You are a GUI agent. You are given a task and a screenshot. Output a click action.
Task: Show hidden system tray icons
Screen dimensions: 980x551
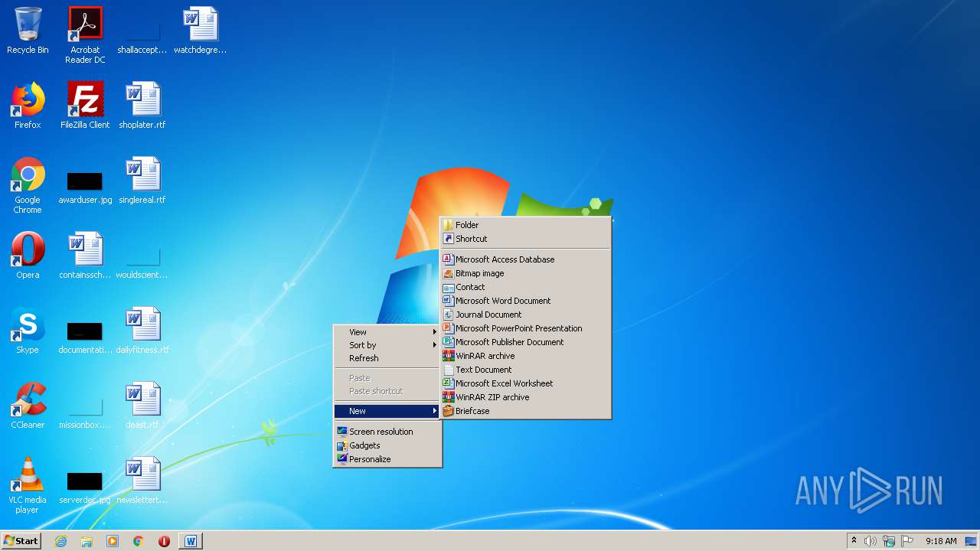854,541
